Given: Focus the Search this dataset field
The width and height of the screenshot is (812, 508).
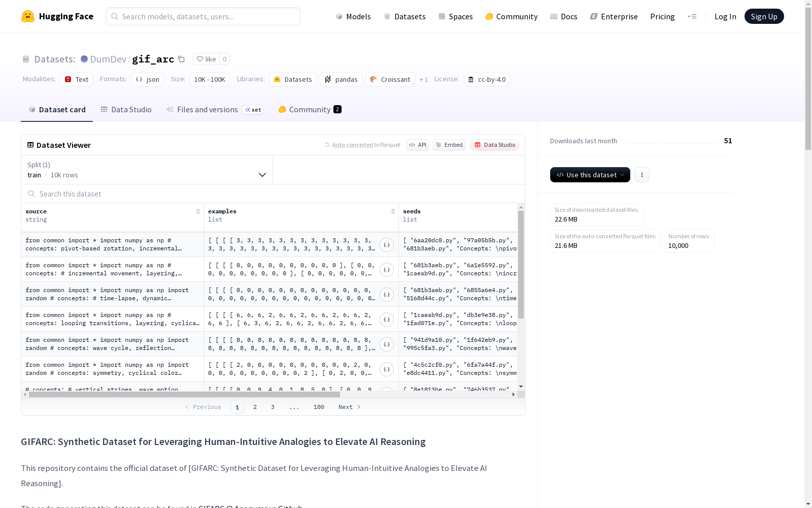Looking at the screenshot, I should (273, 194).
